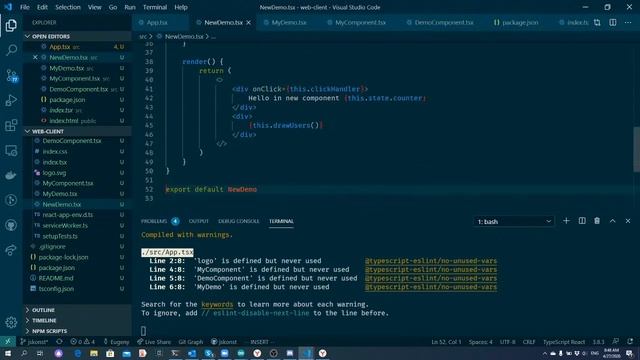The width and height of the screenshot is (640, 360).
Task: Open the Terminal menu
Action: (155, 7)
